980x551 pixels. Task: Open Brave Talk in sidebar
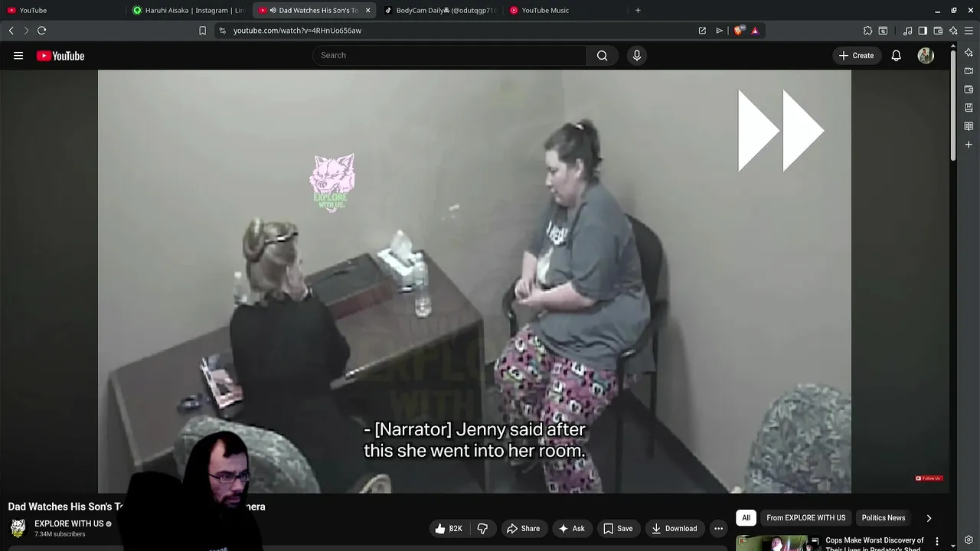coord(969,71)
